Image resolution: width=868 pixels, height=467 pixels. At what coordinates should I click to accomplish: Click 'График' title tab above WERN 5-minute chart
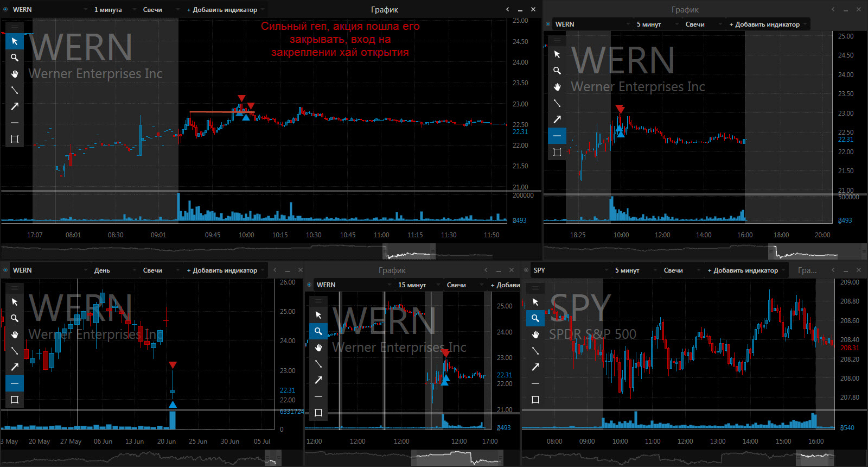coord(685,10)
